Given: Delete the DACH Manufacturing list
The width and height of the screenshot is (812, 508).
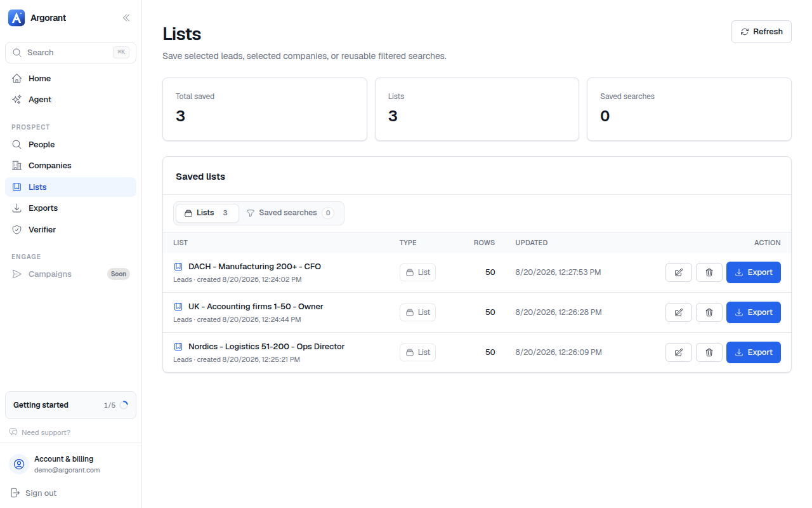Looking at the screenshot, I should click(x=709, y=272).
